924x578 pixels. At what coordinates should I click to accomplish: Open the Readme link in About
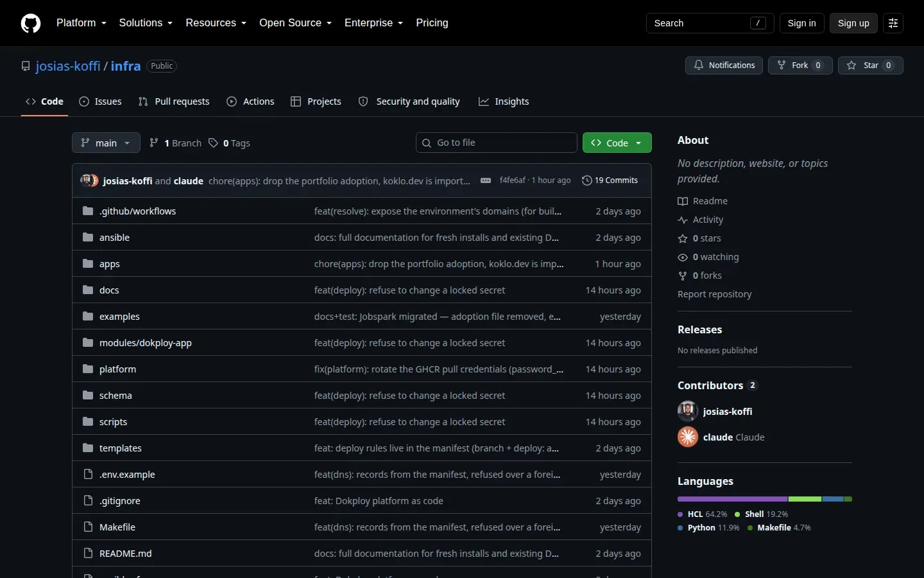pyautogui.click(x=703, y=201)
